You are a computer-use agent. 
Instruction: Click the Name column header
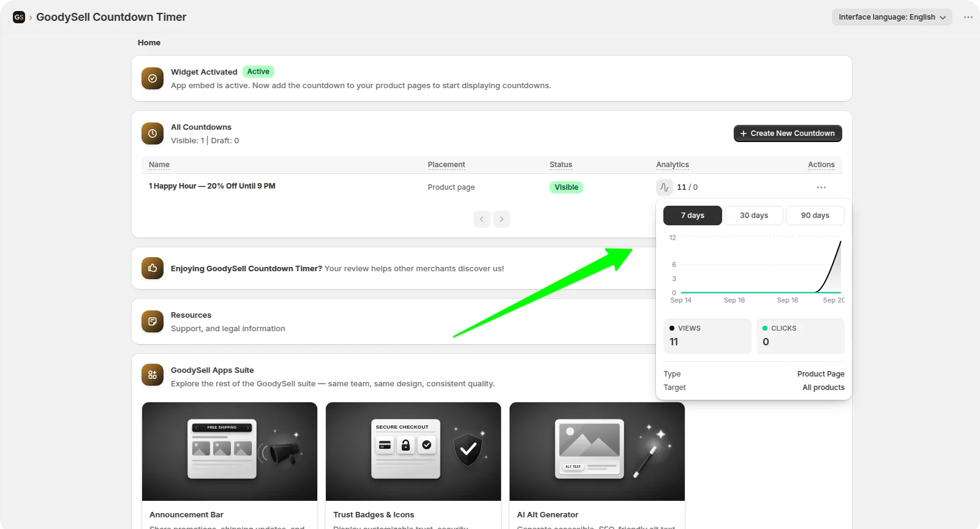159,165
